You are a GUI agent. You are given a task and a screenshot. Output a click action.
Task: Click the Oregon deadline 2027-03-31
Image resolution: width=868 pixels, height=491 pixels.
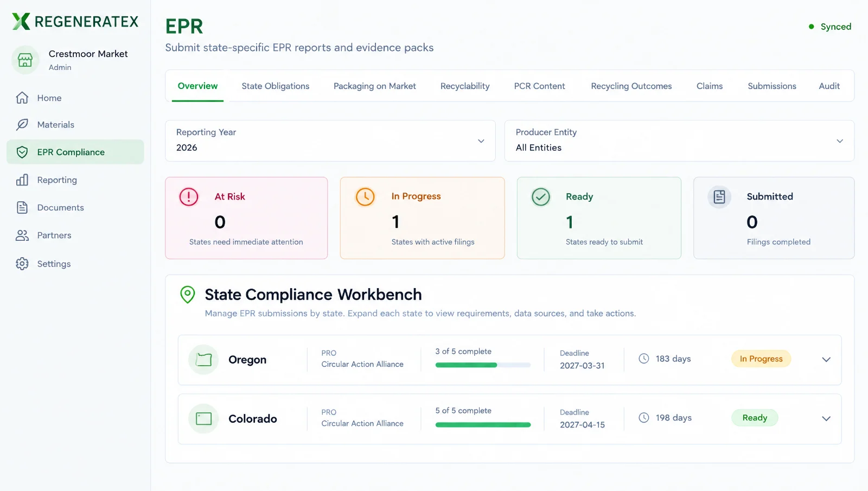click(582, 366)
